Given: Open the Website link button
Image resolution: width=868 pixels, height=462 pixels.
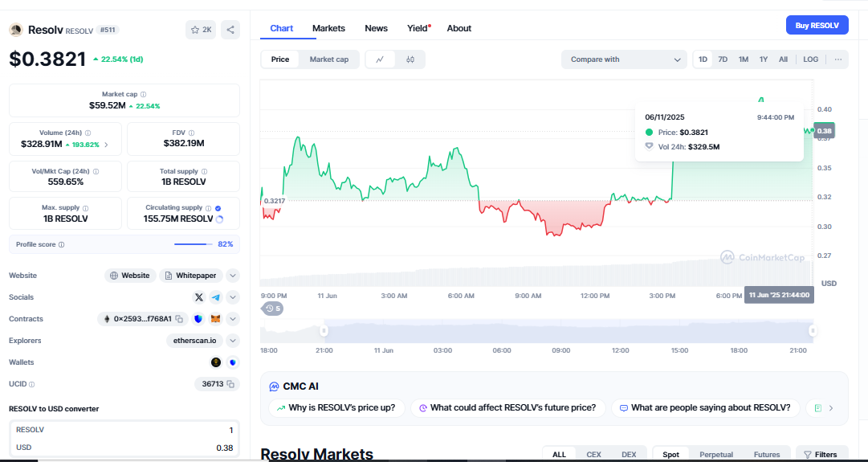Looking at the screenshot, I should [x=130, y=276].
